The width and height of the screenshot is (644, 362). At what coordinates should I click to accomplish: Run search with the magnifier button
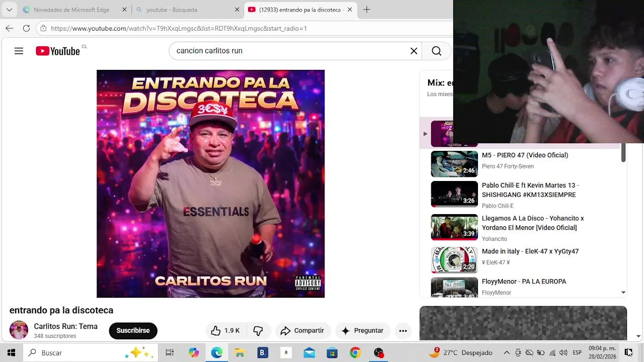click(x=436, y=51)
